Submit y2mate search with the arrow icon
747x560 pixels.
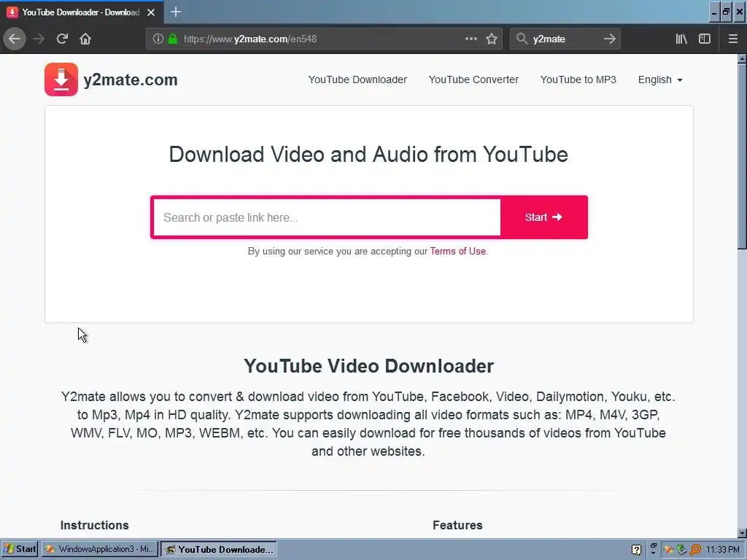tap(610, 39)
